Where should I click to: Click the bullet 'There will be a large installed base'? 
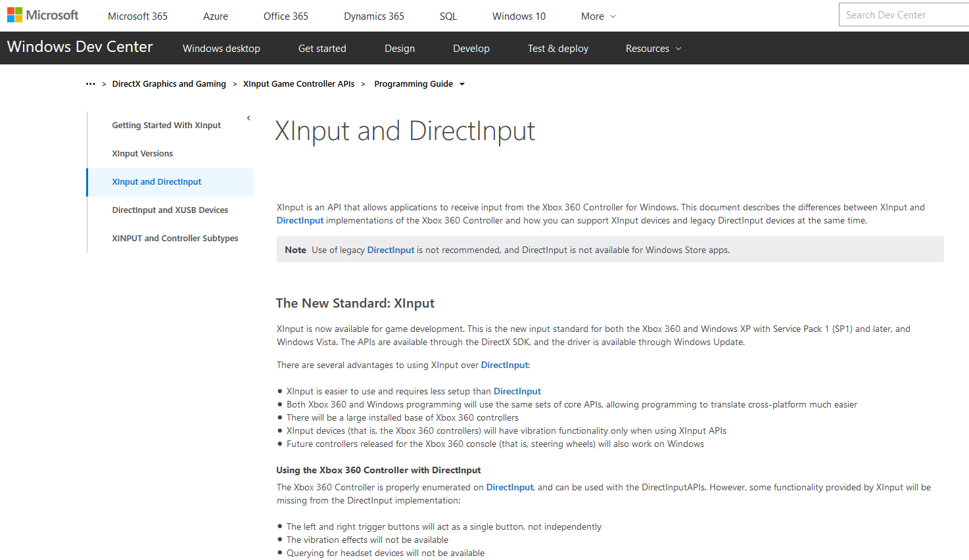point(402,418)
